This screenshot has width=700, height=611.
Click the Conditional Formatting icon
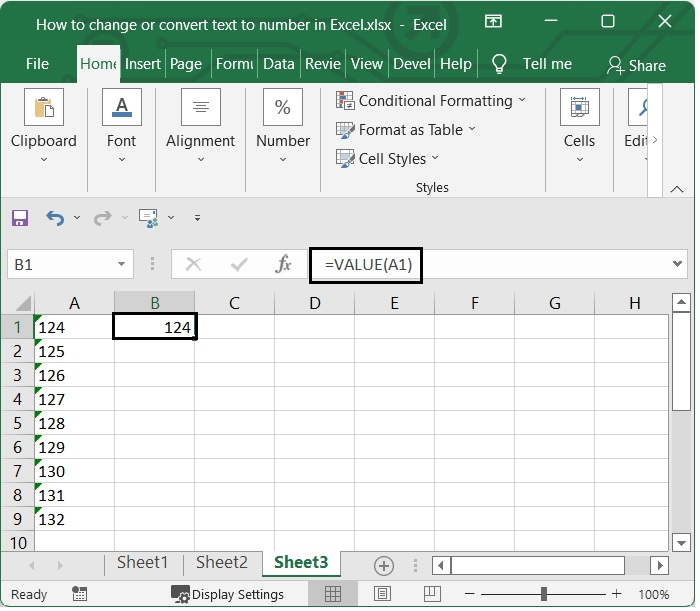(x=345, y=100)
